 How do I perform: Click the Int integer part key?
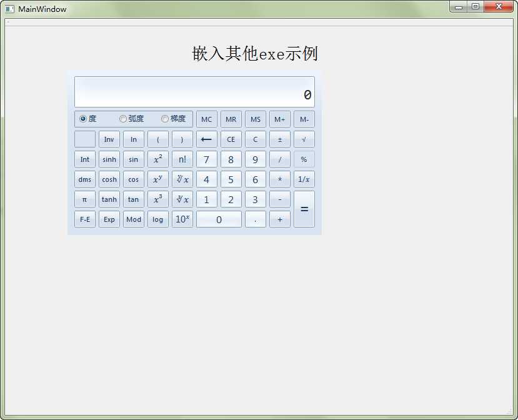tap(85, 159)
